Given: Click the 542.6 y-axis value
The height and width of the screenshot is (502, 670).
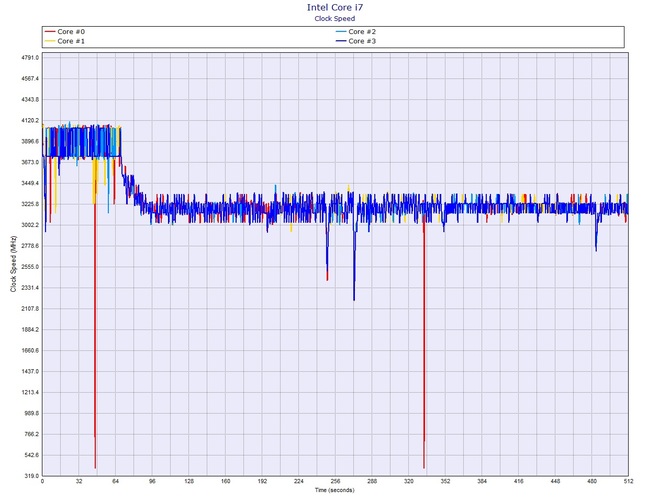Looking at the screenshot, I should coord(32,455).
